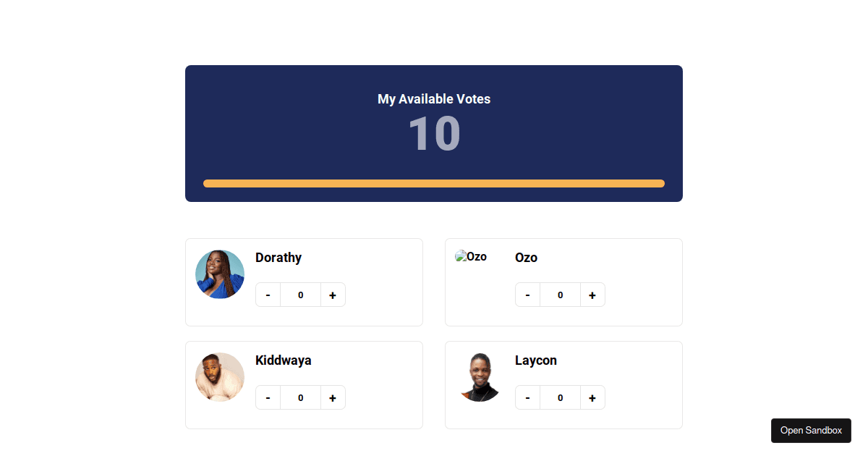Click Laycon's profile picture
868x456 pixels.
pos(480,377)
